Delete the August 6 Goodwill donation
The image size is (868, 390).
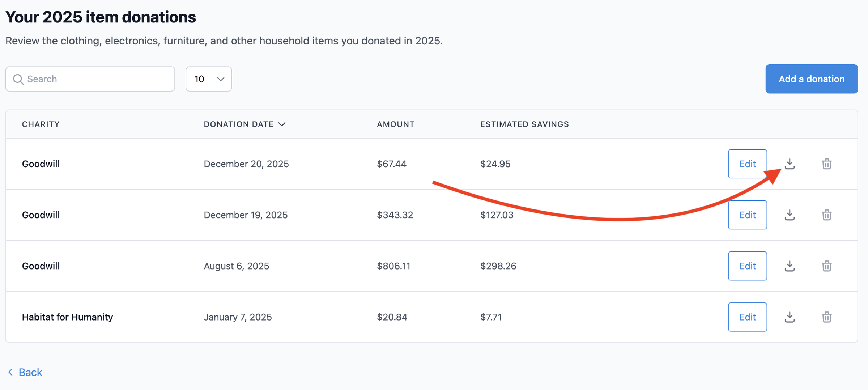pyautogui.click(x=827, y=266)
